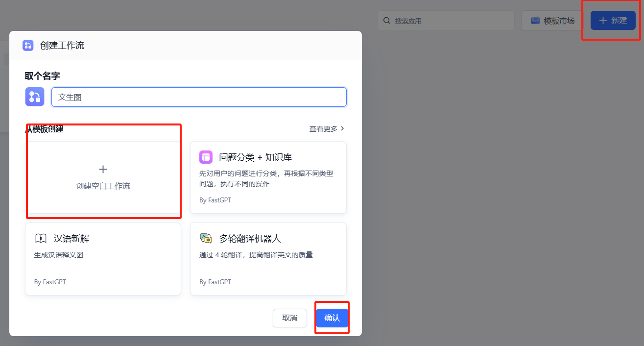Select the 多轮翻译机器人 template card
644x346 pixels.
268,259
